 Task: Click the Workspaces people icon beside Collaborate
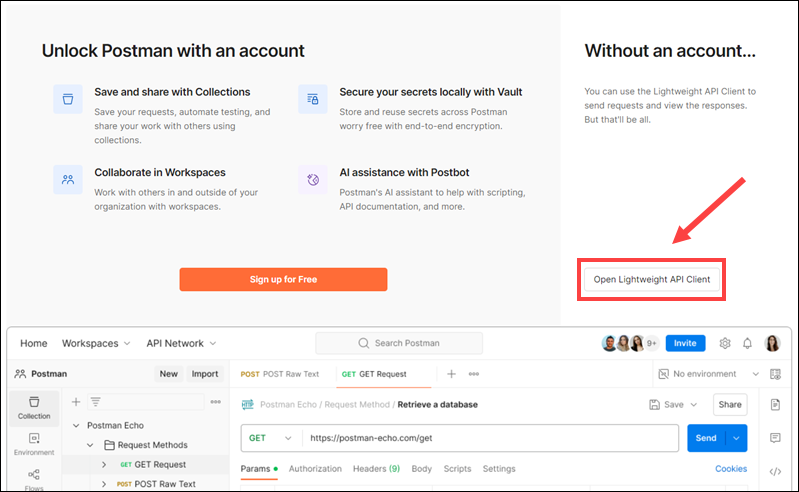[68, 179]
